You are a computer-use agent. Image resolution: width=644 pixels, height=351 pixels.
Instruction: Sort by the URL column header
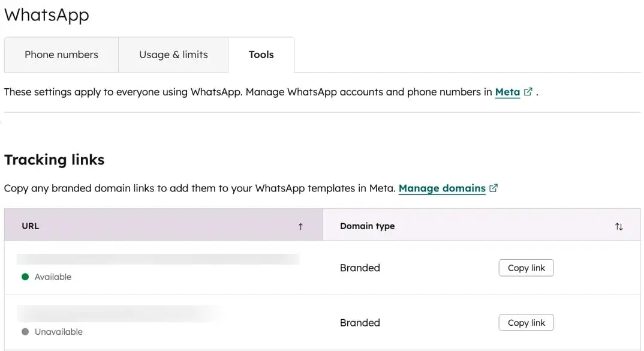tap(164, 225)
